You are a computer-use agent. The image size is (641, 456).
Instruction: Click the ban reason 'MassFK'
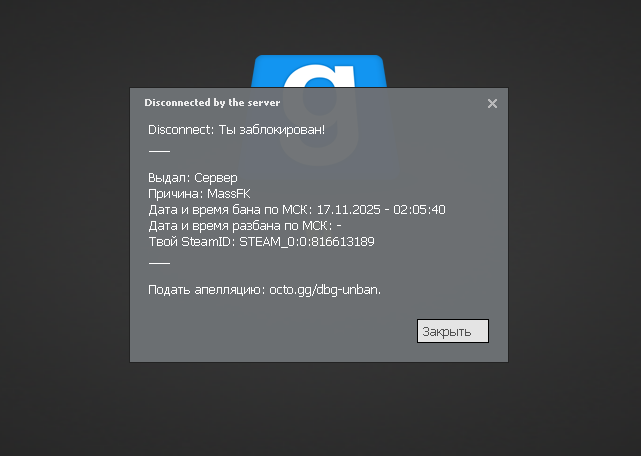tap(228, 193)
